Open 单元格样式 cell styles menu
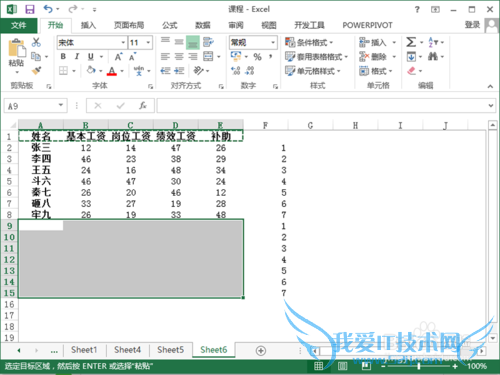This screenshot has width=500, height=375. [x=313, y=71]
